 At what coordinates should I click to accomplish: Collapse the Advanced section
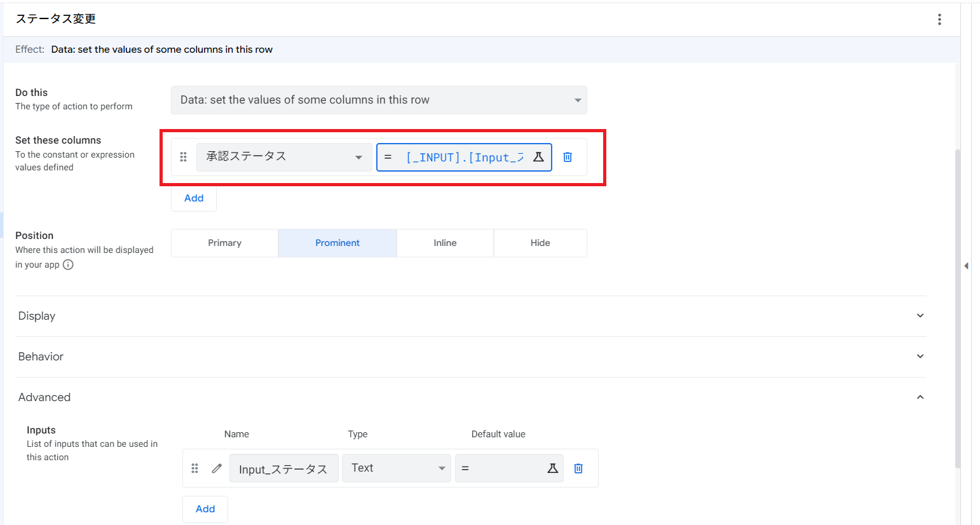click(x=920, y=397)
